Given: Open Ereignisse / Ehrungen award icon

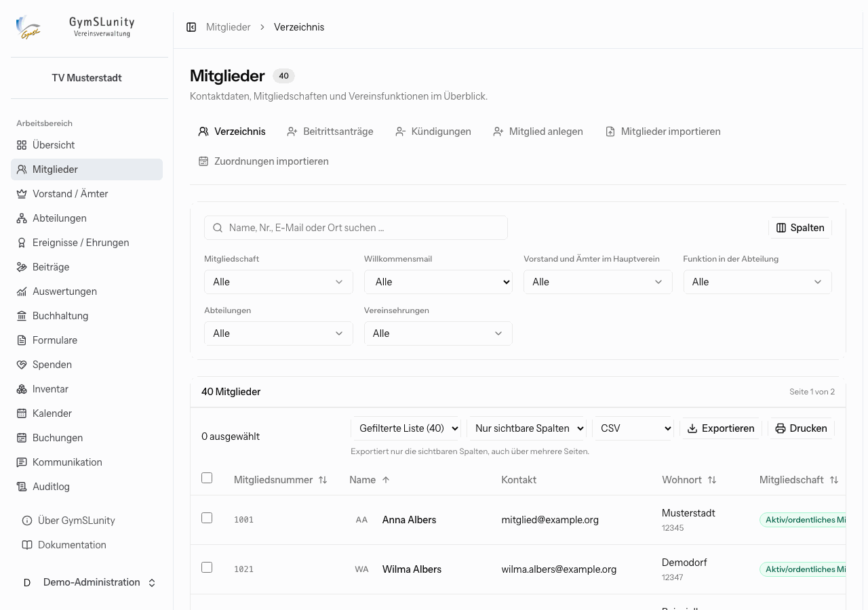Looking at the screenshot, I should pos(22,243).
